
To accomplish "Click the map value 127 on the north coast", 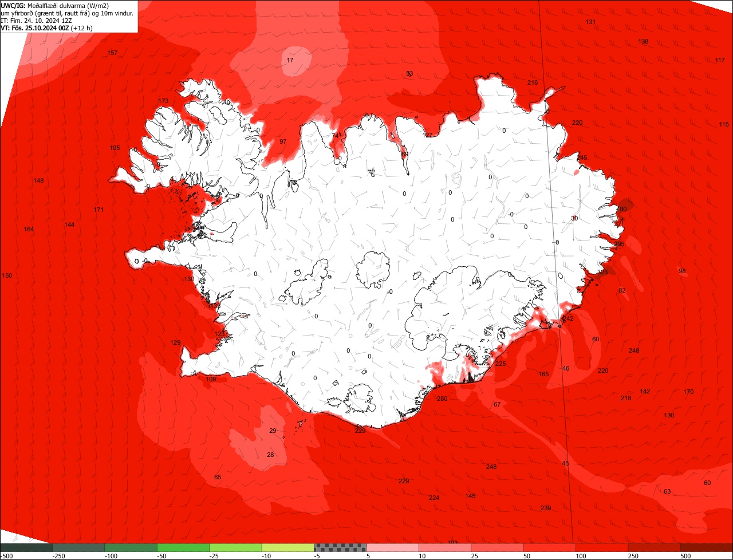I will 427,135.
